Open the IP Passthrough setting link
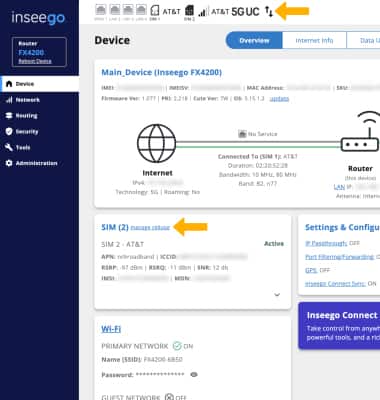 (326, 243)
